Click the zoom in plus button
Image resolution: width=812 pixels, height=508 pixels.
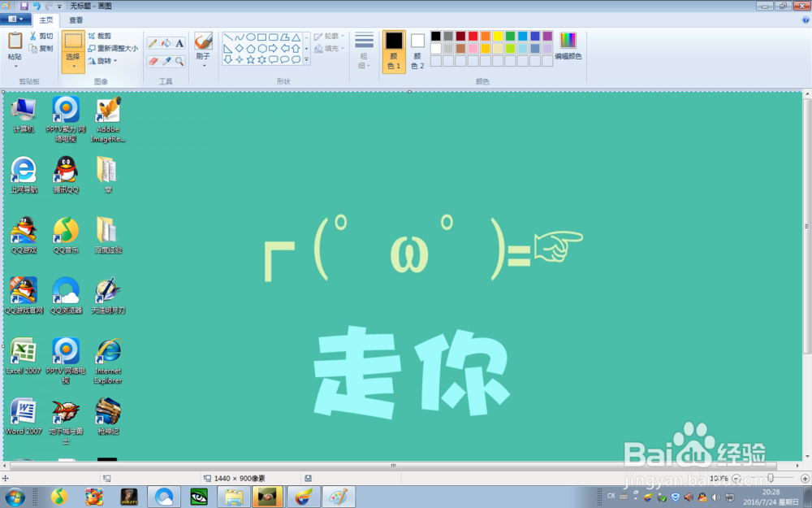(x=805, y=479)
